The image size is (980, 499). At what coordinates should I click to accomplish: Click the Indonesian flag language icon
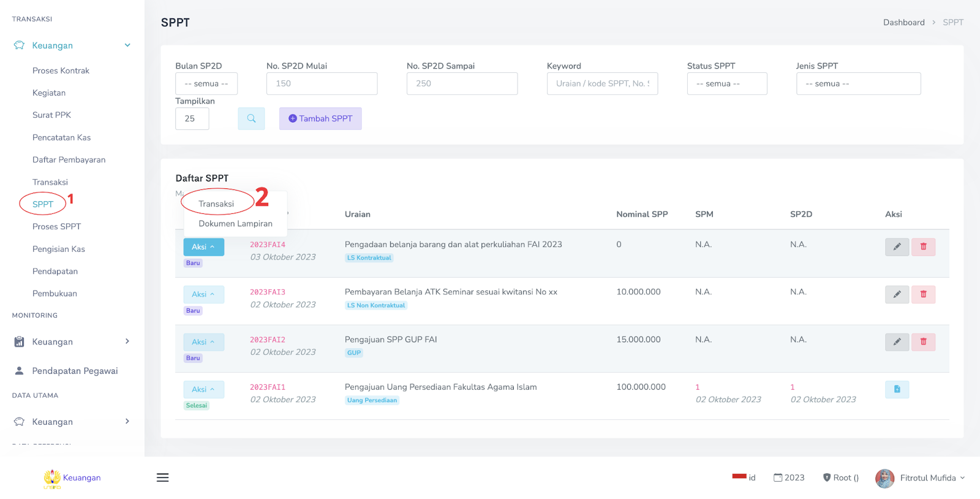click(x=739, y=477)
